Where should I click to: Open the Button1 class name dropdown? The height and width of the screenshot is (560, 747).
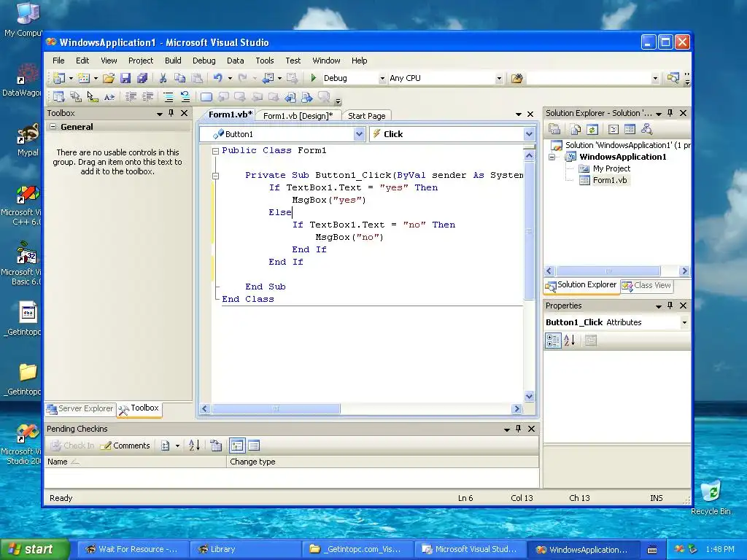pyautogui.click(x=359, y=134)
